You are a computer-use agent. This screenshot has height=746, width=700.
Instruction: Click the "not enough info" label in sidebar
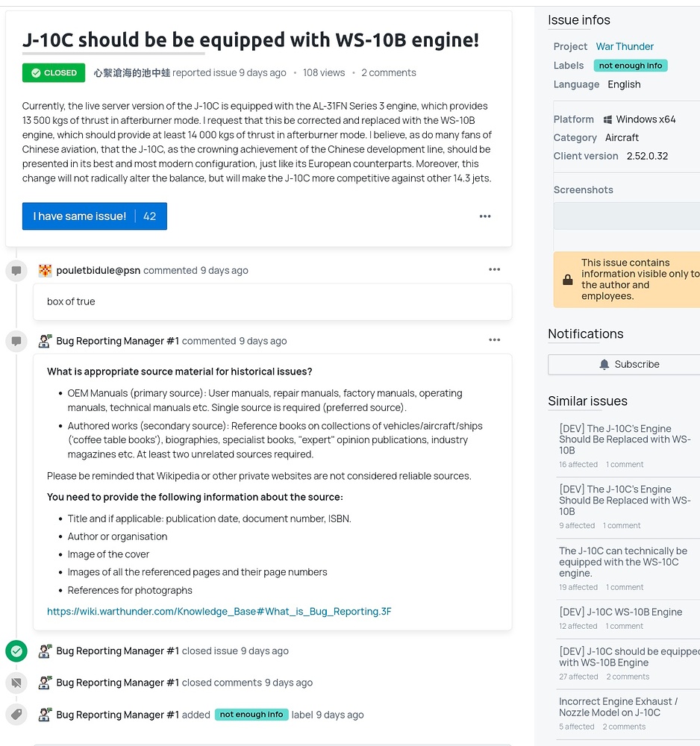631,66
